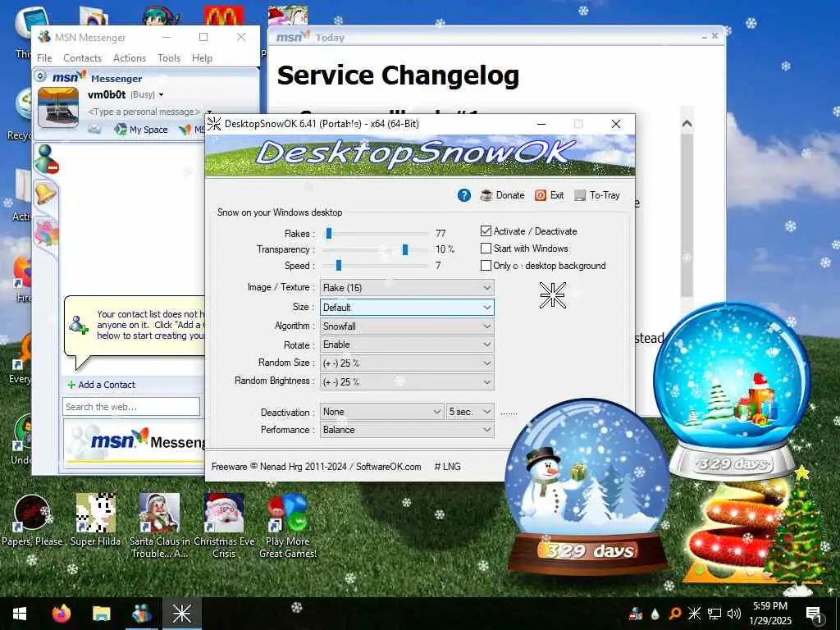The height and width of the screenshot is (630, 840).
Task: Open the Image / Texture Flake (16) dropdown
Action: 407,288
